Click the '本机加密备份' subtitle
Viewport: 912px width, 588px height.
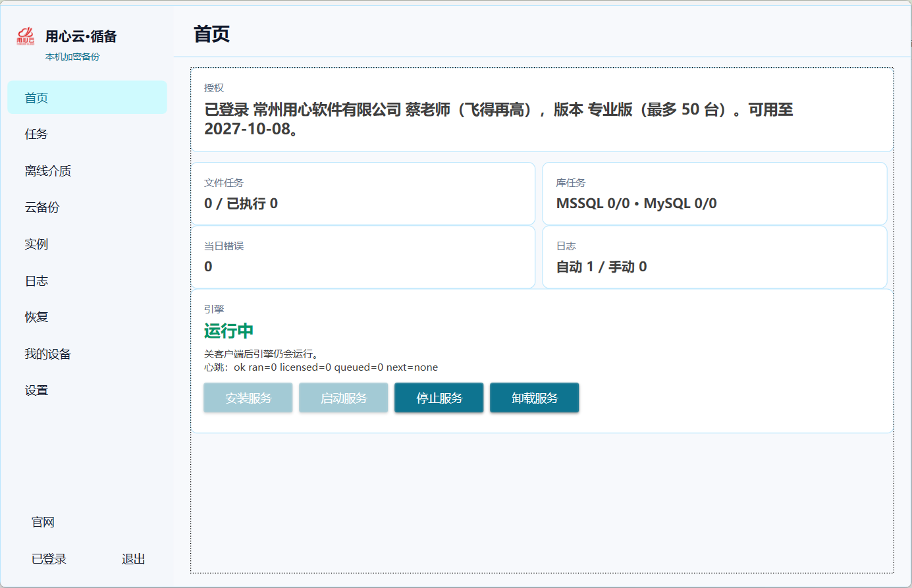coord(72,57)
